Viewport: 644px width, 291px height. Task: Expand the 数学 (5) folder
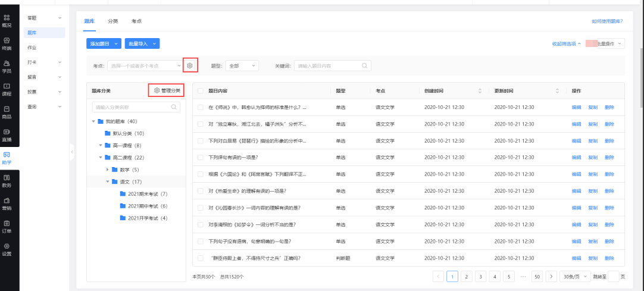click(108, 170)
